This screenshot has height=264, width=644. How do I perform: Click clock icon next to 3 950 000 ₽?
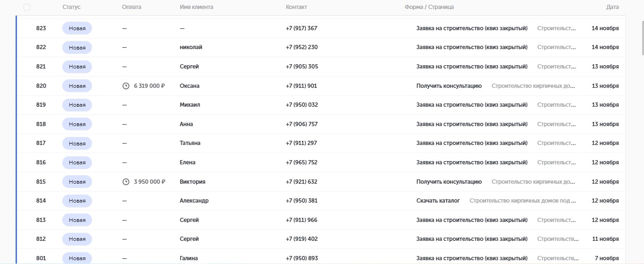(126, 182)
